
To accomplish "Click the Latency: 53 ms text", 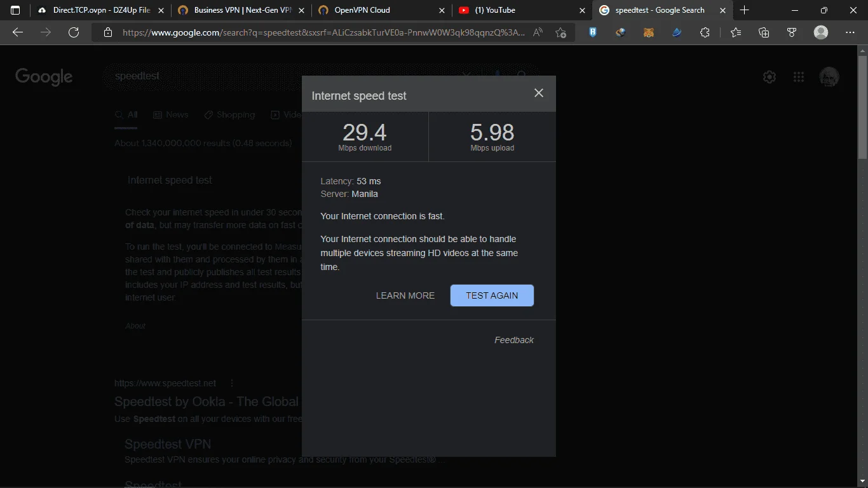I will 351,181.
